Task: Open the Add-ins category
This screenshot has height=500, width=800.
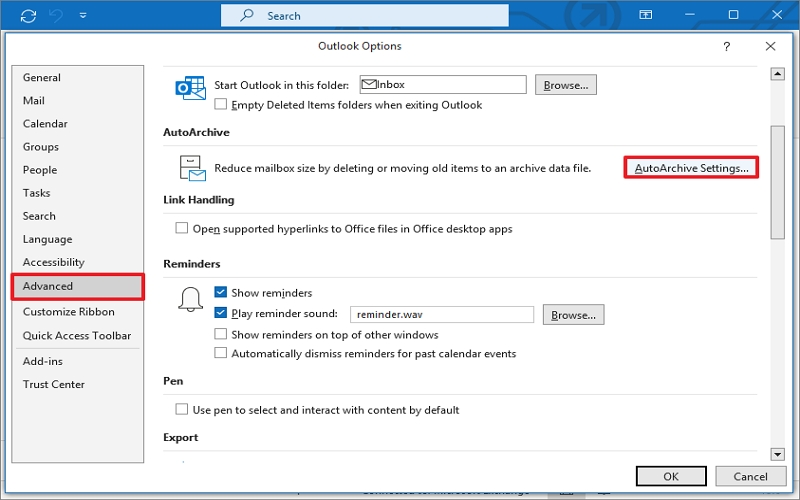Action: click(x=78, y=361)
